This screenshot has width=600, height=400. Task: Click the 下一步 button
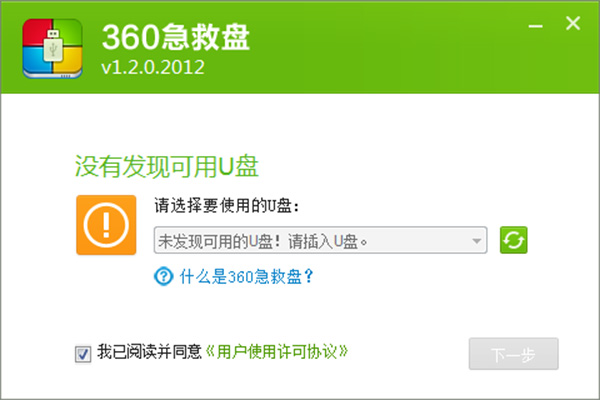coord(514,354)
